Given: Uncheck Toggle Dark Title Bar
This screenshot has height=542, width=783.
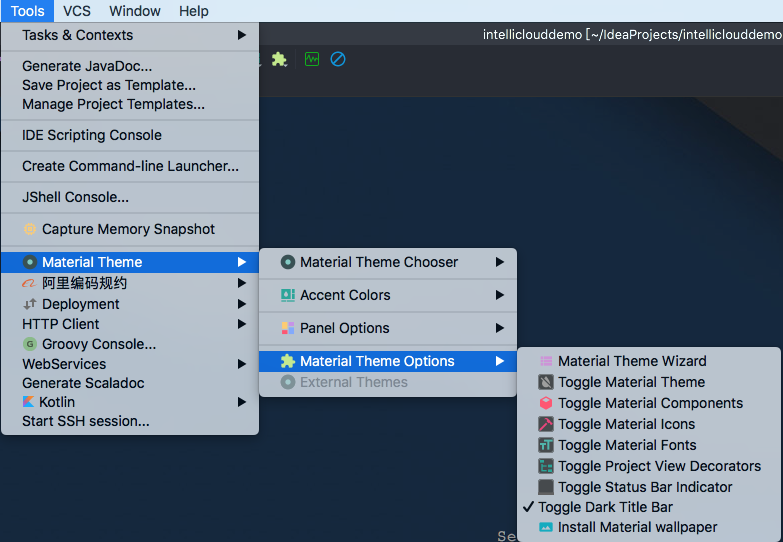Looking at the screenshot, I should [649, 507].
